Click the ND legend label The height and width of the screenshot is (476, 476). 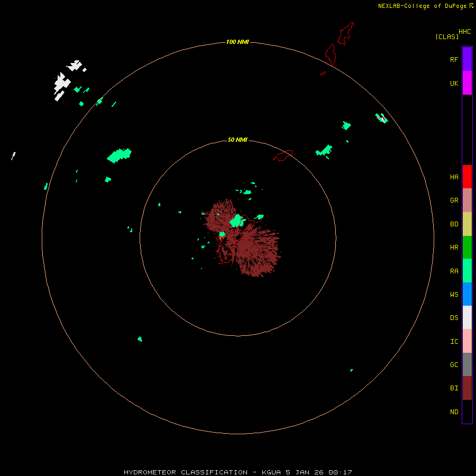[454, 412]
